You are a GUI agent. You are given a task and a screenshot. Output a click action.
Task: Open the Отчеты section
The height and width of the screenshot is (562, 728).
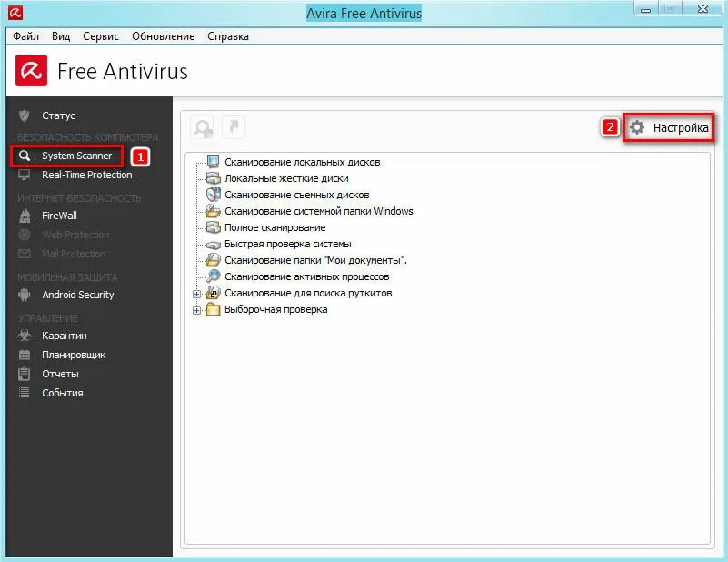click(x=60, y=374)
